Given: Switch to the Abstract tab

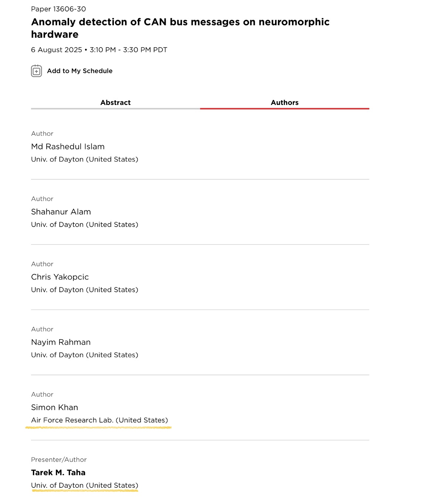Looking at the screenshot, I should pos(115,103).
